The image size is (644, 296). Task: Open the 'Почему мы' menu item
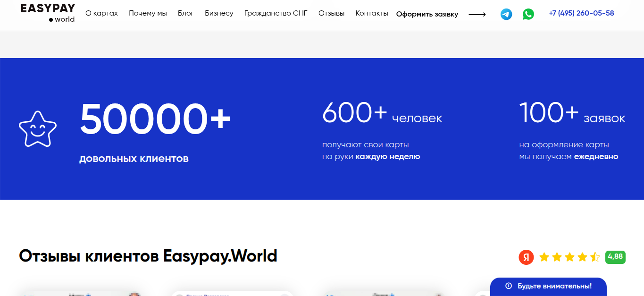(148, 13)
